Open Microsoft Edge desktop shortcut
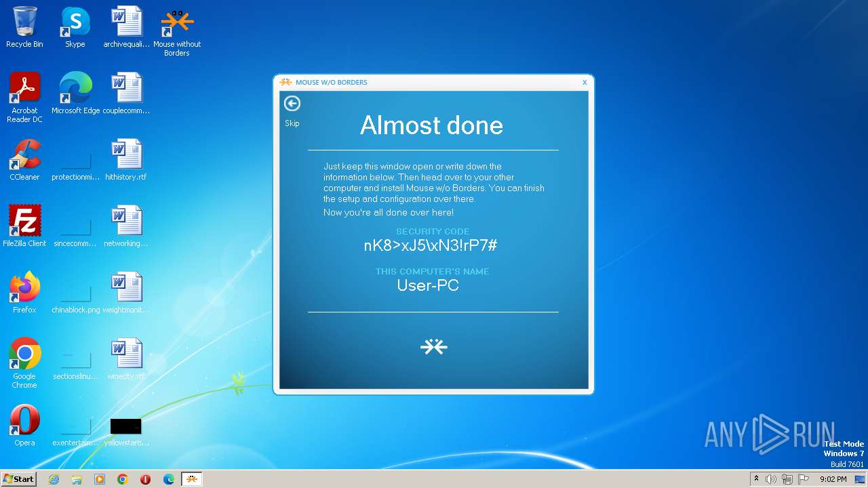868x488 pixels. (75, 94)
